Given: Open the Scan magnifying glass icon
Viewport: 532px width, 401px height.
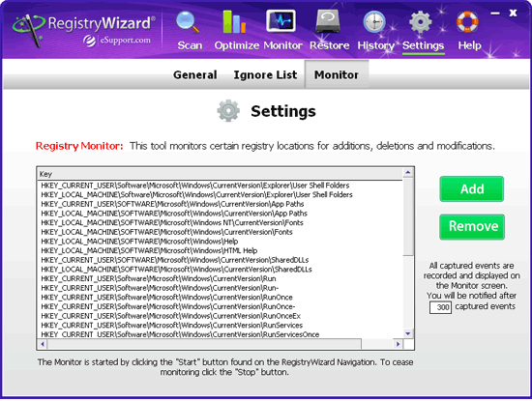Looking at the screenshot, I should (x=188, y=22).
